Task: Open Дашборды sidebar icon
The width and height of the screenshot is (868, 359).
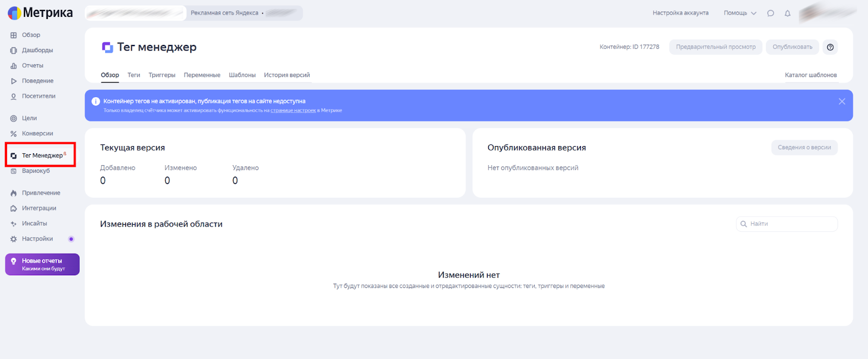Action: pyautogui.click(x=14, y=51)
